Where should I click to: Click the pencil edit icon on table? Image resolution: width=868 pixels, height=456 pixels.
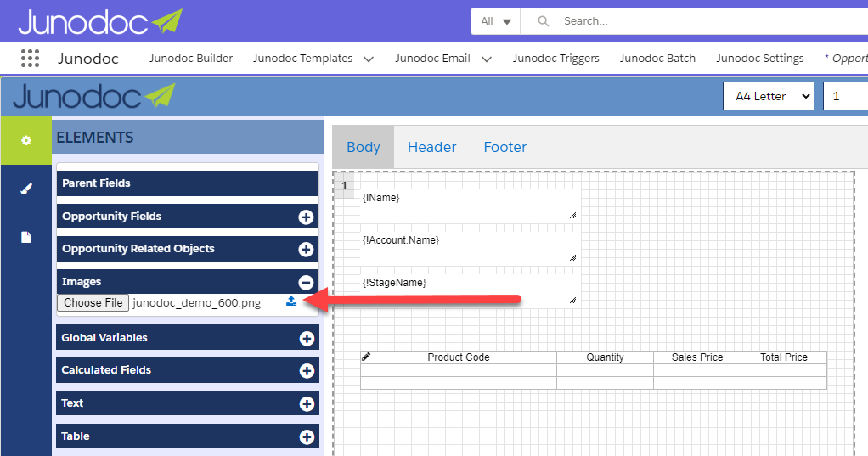(366, 357)
